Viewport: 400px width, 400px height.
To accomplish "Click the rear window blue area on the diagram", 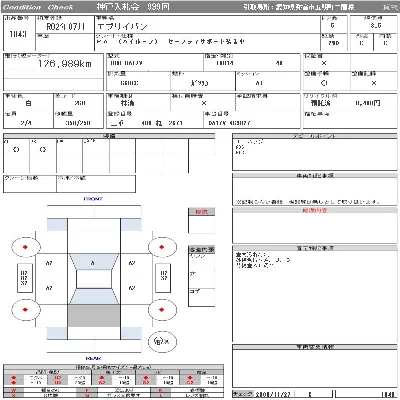I will [94, 297].
